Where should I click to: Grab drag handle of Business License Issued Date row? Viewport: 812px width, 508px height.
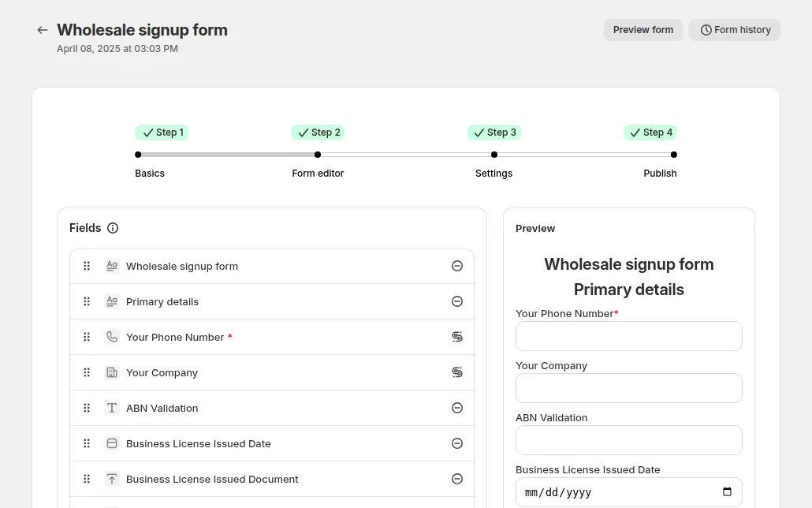[87, 444]
